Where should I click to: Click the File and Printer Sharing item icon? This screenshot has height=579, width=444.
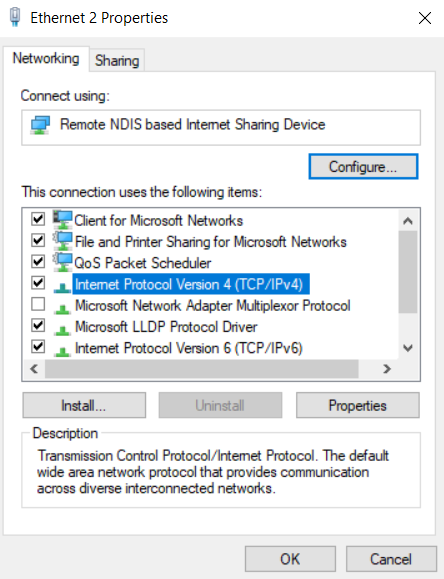coord(62,241)
